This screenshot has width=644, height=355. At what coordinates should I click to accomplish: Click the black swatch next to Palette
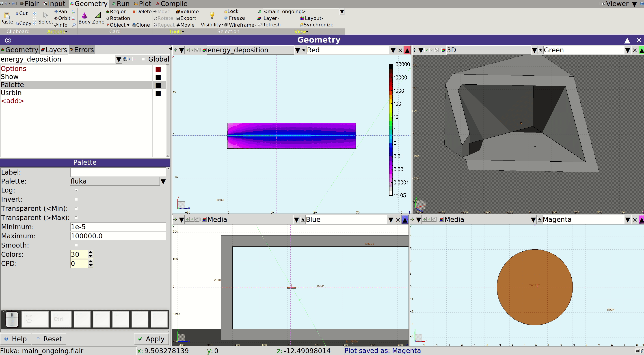pos(158,85)
